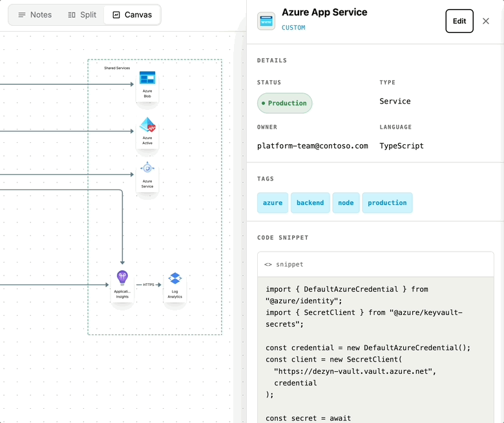
Task: Click the Split layout icon
Action: (x=72, y=15)
